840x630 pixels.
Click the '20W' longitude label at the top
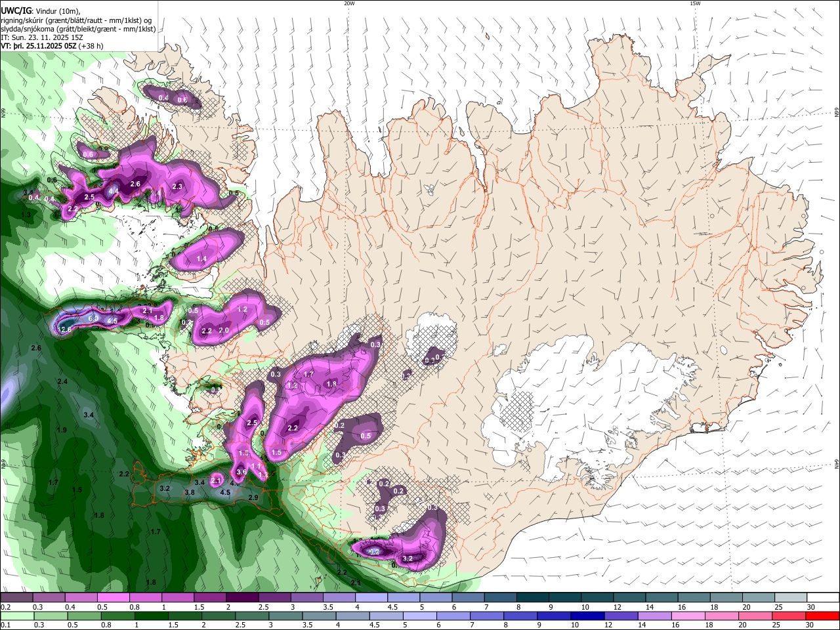click(x=349, y=3)
